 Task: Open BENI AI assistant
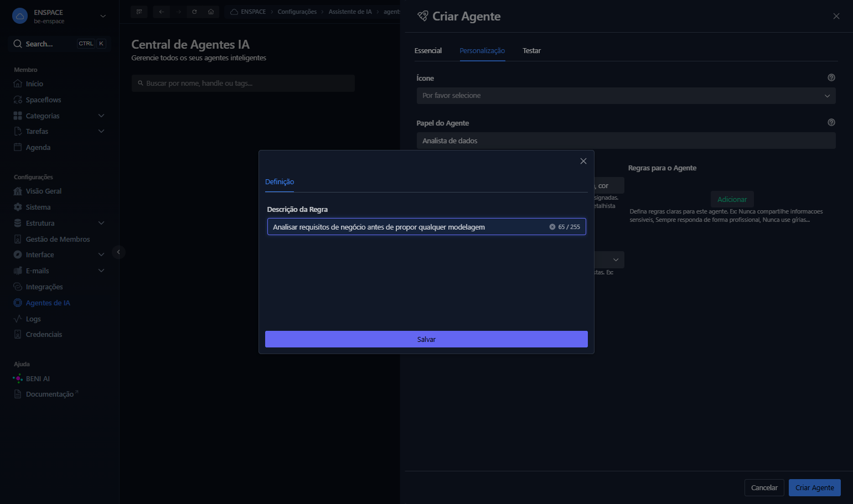(x=38, y=378)
